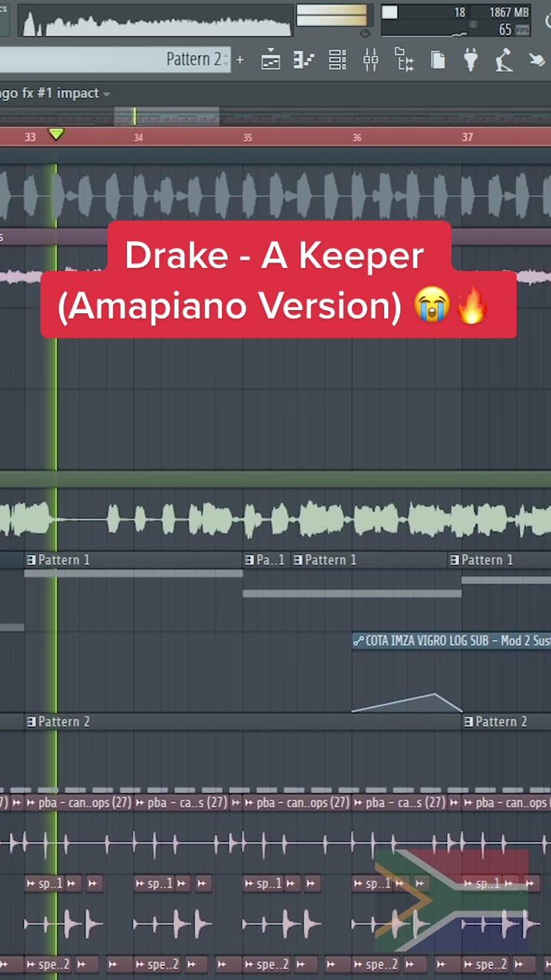Open the Mixer icon
This screenshot has width=551, height=980.
pos(370,60)
